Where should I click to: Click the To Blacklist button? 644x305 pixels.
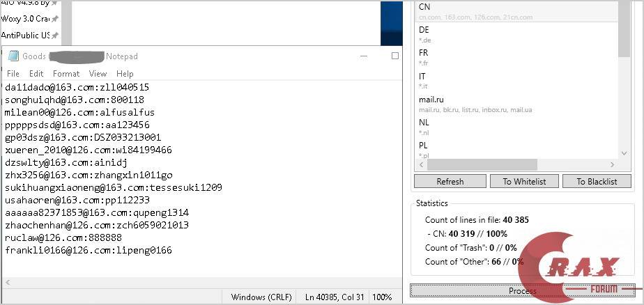[x=596, y=181]
